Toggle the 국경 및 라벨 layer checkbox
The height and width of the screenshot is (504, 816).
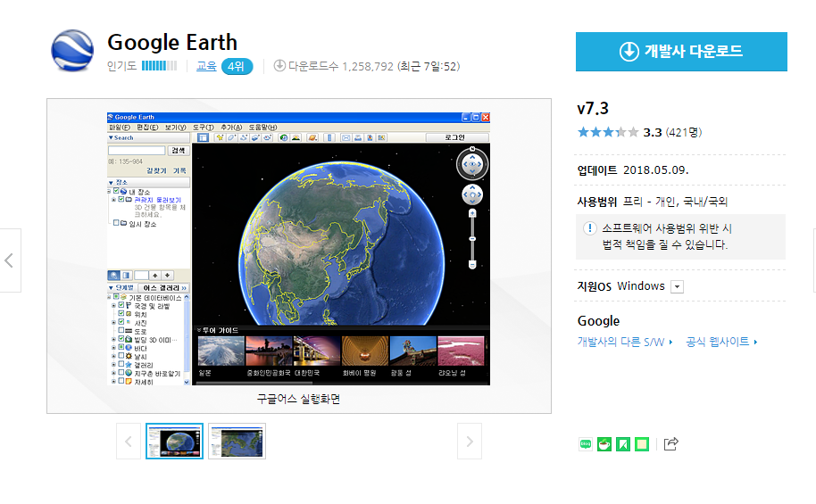121,305
